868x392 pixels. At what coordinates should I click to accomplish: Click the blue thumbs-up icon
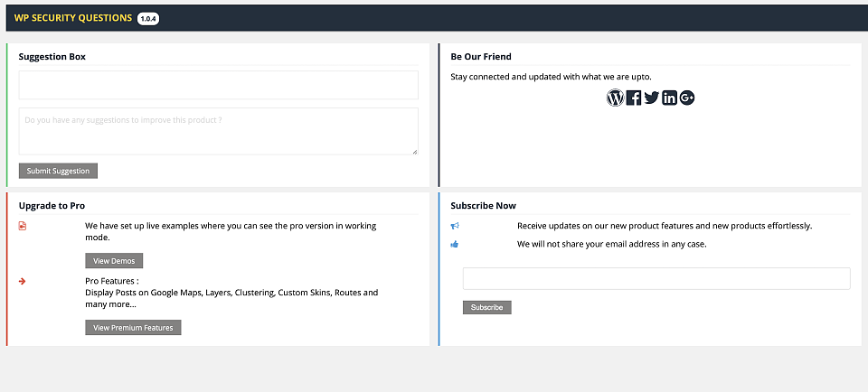455,244
